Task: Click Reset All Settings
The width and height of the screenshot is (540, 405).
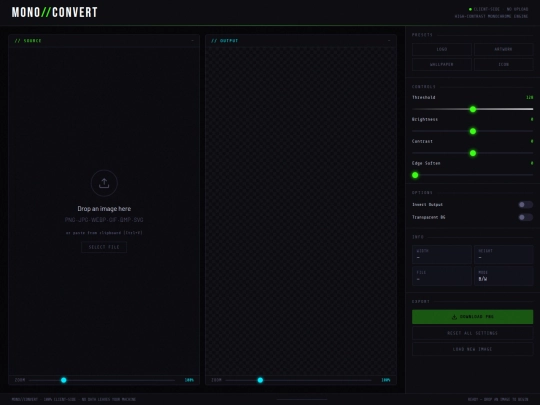Action: pos(472,333)
